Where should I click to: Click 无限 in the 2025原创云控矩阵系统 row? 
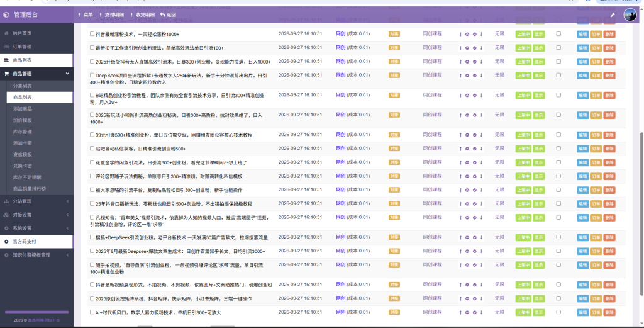499,298
